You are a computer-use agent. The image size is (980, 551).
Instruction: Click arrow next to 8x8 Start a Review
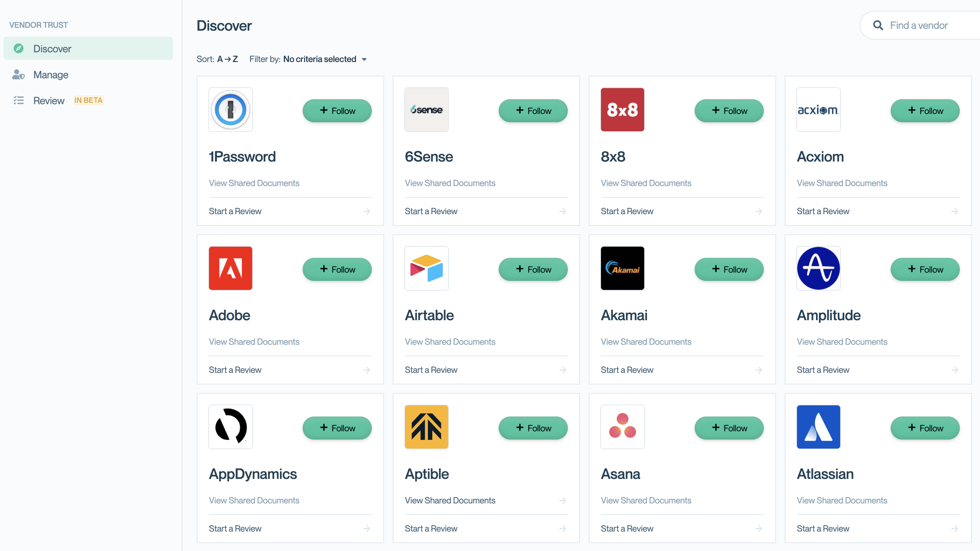click(758, 211)
